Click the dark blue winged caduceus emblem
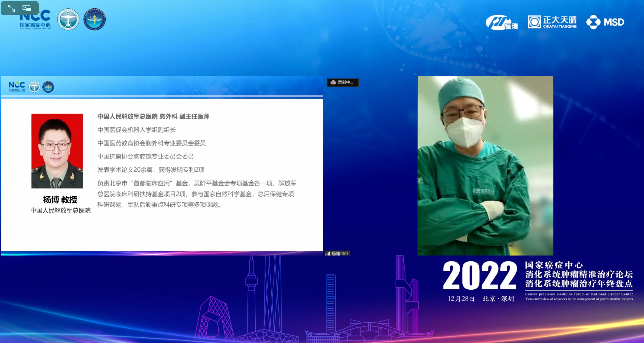 pos(94,19)
